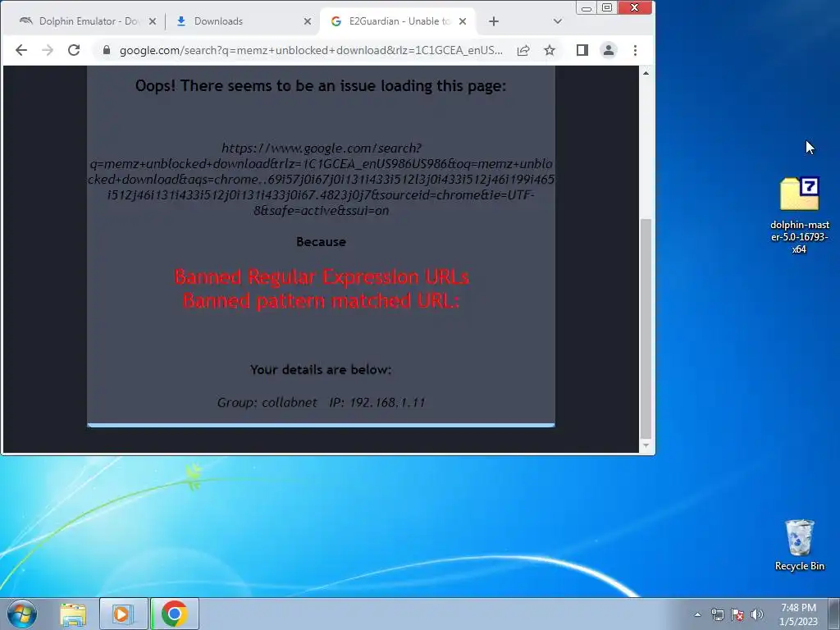Click Chrome's forward arrow button
840x630 pixels.
48,50
